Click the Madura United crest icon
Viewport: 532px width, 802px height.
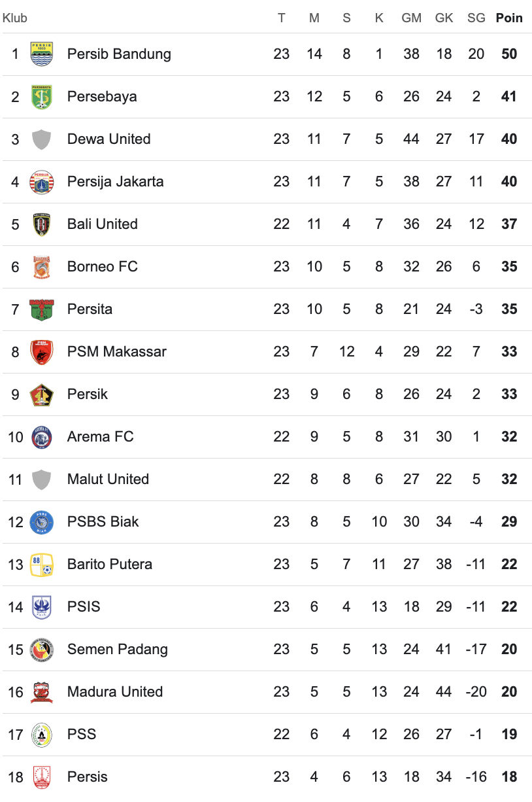(x=42, y=691)
